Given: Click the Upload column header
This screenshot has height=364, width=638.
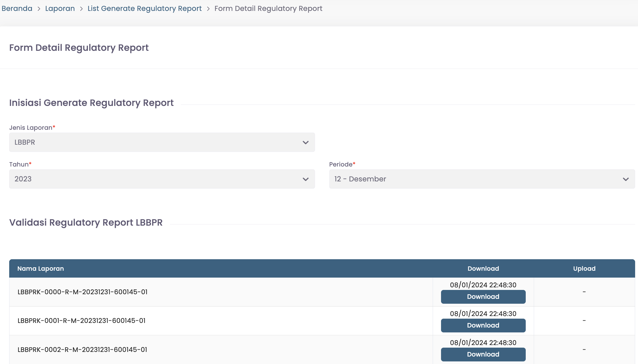Looking at the screenshot, I should pos(584,268).
